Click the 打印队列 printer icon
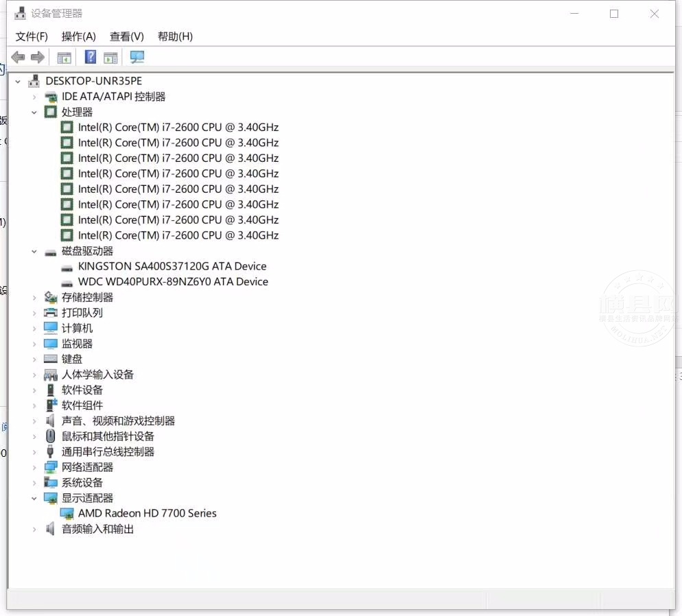The height and width of the screenshot is (616, 682). (x=51, y=313)
